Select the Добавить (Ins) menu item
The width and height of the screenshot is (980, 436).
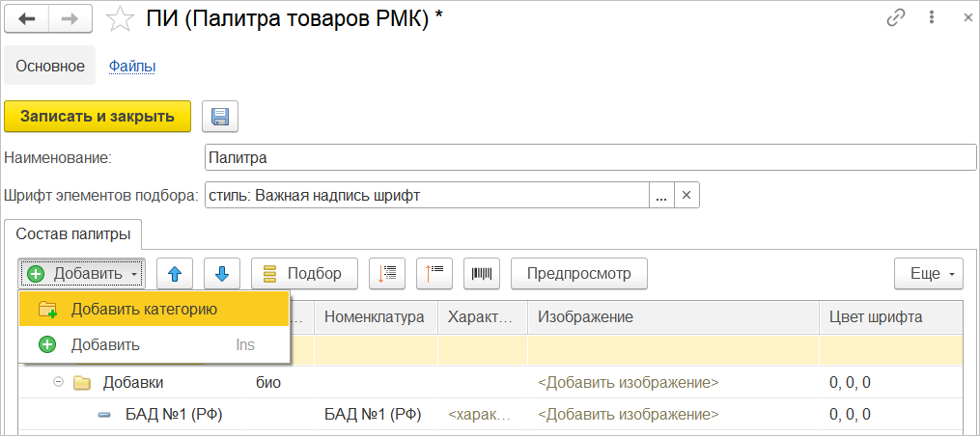[x=104, y=344]
